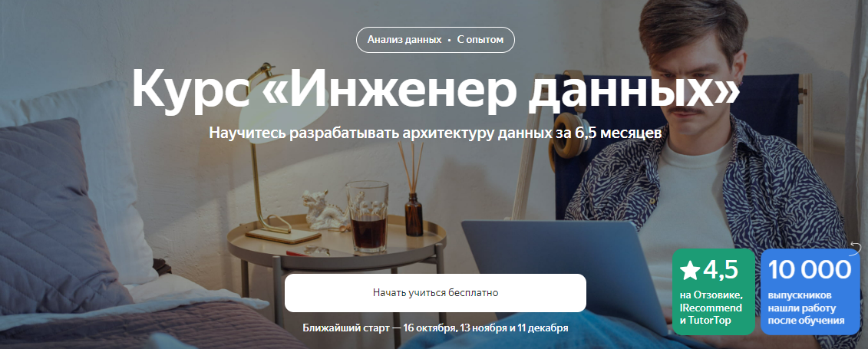
Task: Select the «Анализ данных» tag
Action: pyautogui.click(x=404, y=40)
